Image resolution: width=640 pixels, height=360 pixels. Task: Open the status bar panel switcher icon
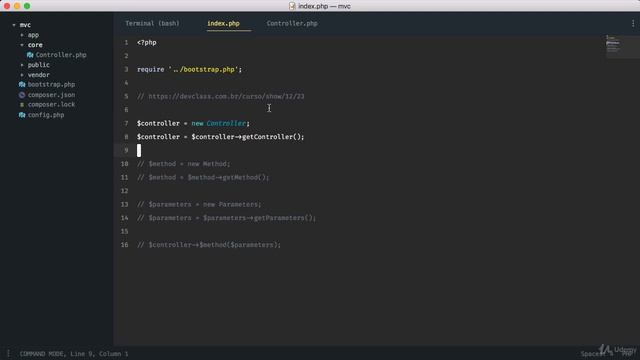pyautogui.click(x=8, y=354)
